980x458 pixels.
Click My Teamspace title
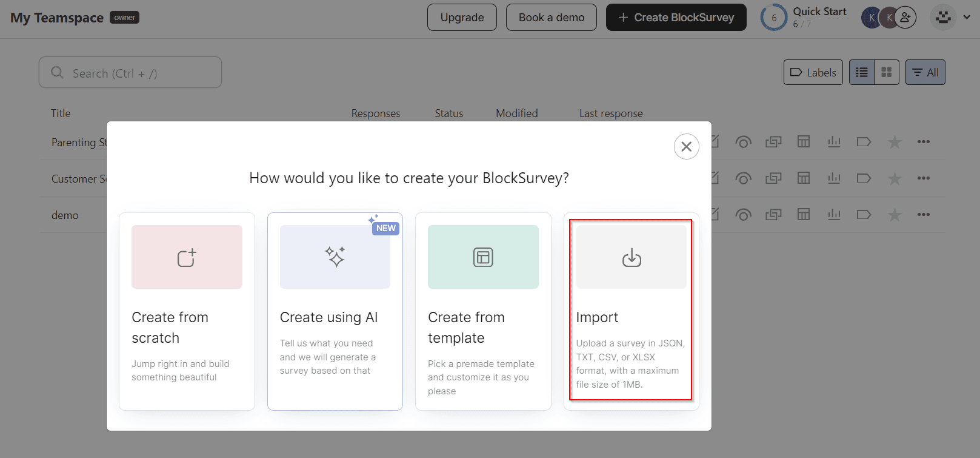click(57, 18)
